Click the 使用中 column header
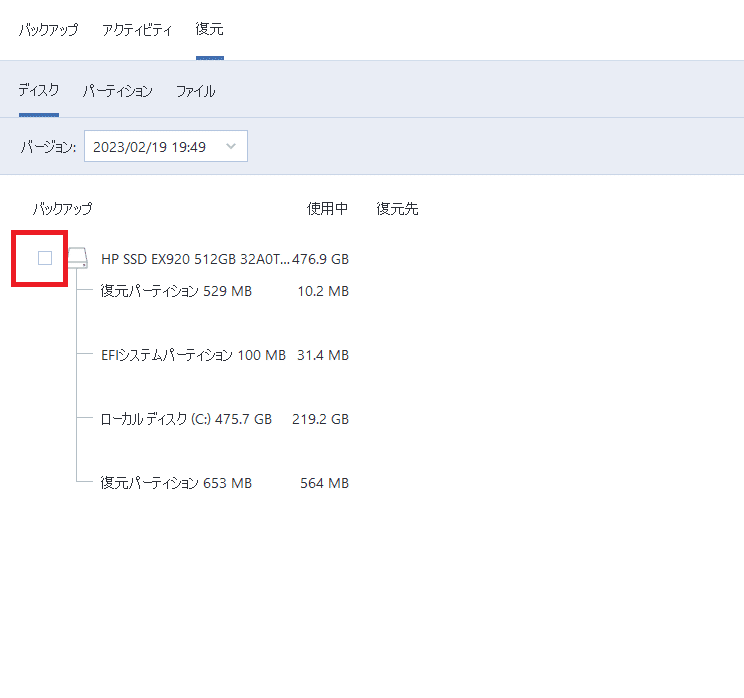This screenshot has height=698, width=744. pyautogui.click(x=327, y=208)
